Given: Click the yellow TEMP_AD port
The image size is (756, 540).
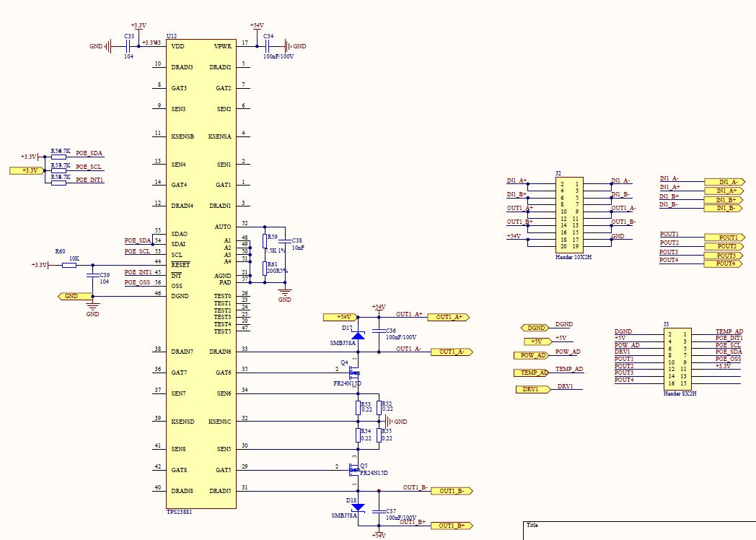Looking at the screenshot, I should [x=532, y=373].
